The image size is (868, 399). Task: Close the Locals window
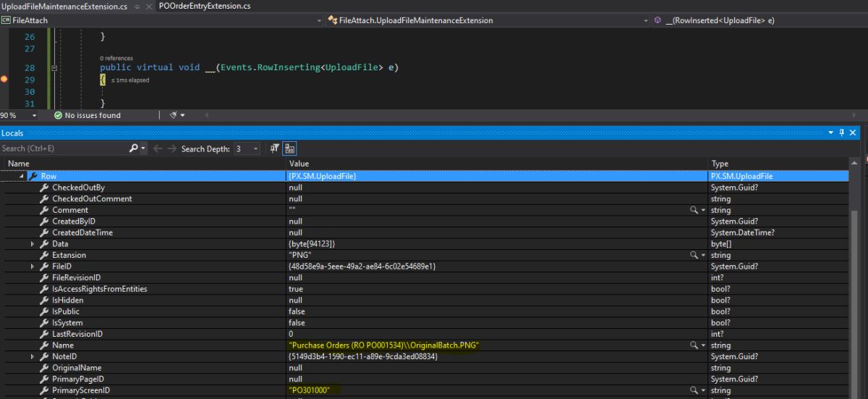853,133
